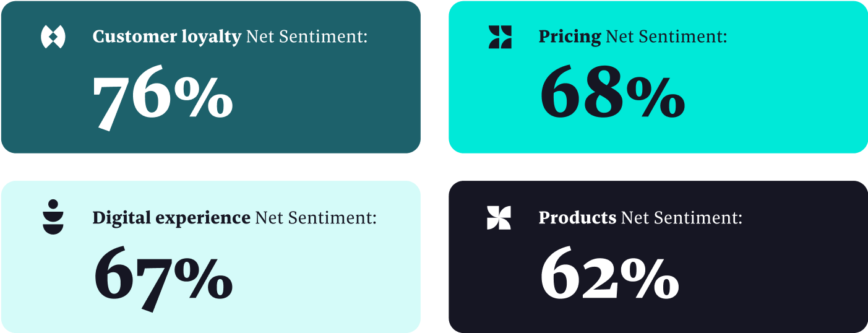This screenshot has height=333, width=868.
Task: Select the bold "Pricing" heading text
Action: coord(569,37)
